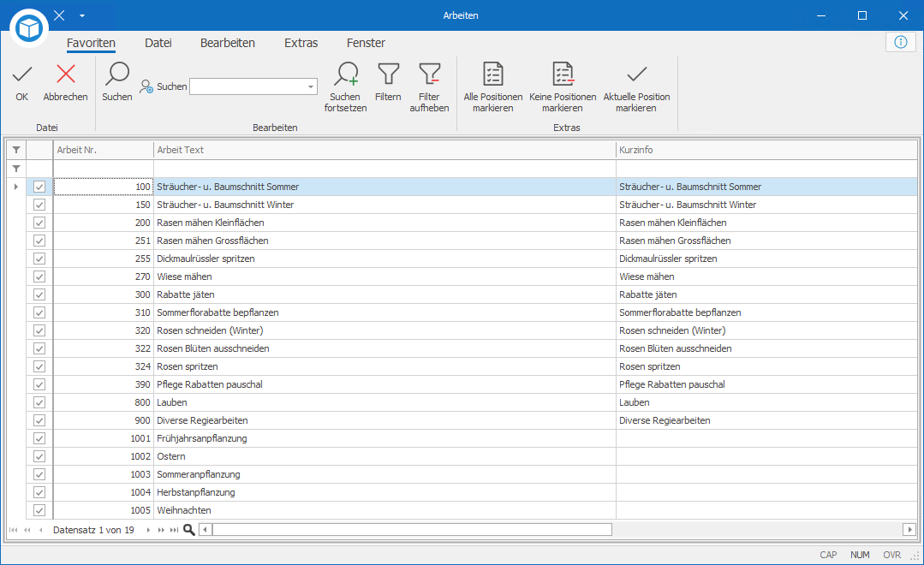
Task: Go to next record arrow
Action: click(x=148, y=530)
